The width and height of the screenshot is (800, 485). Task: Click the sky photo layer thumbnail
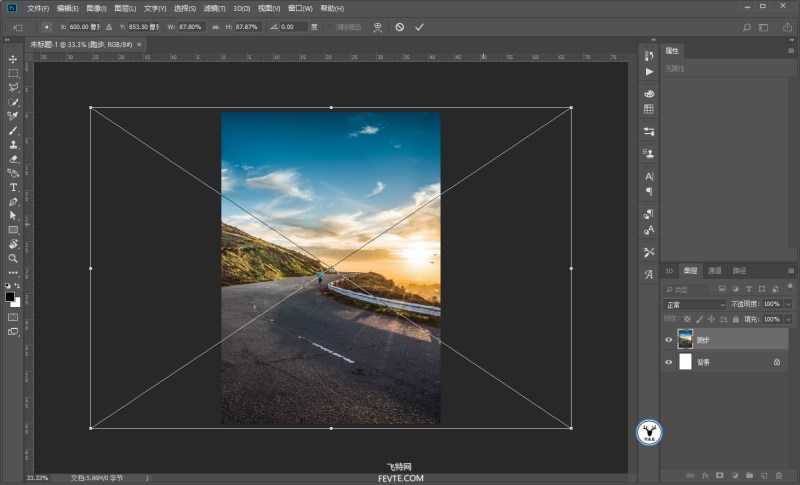[x=685, y=340]
